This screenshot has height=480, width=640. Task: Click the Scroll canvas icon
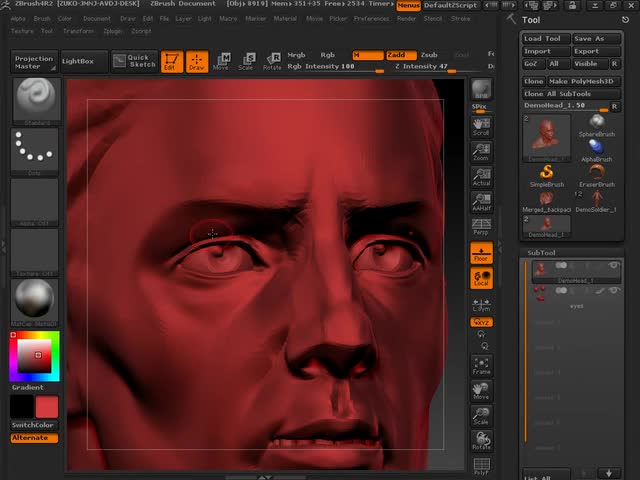(x=482, y=127)
